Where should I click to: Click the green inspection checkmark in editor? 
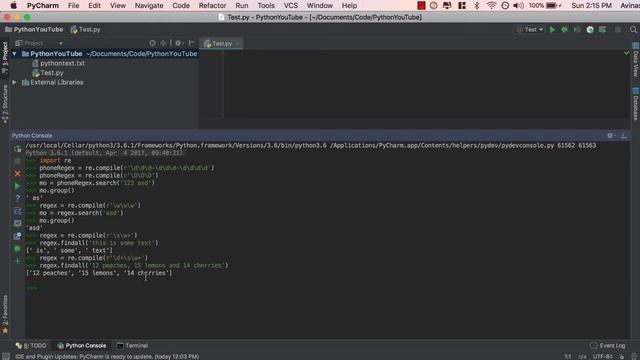[x=627, y=53]
